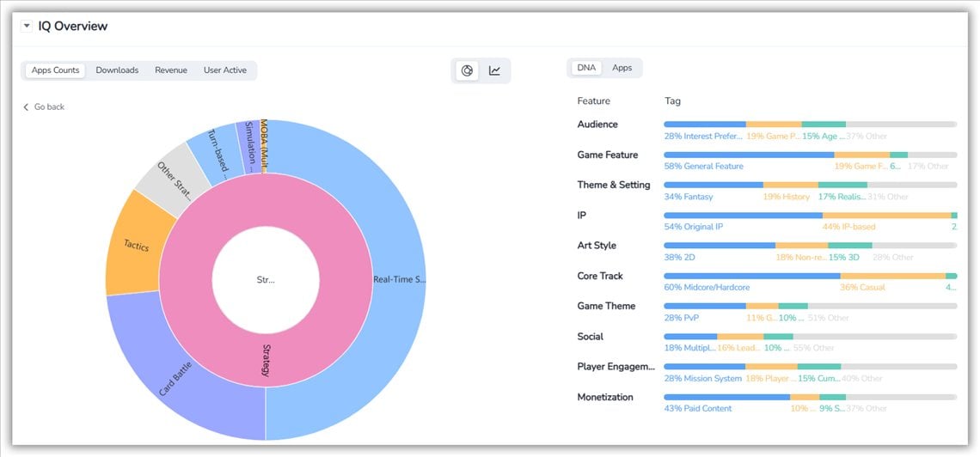Click 19% History tag text
The width and height of the screenshot is (980, 457).
click(787, 197)
